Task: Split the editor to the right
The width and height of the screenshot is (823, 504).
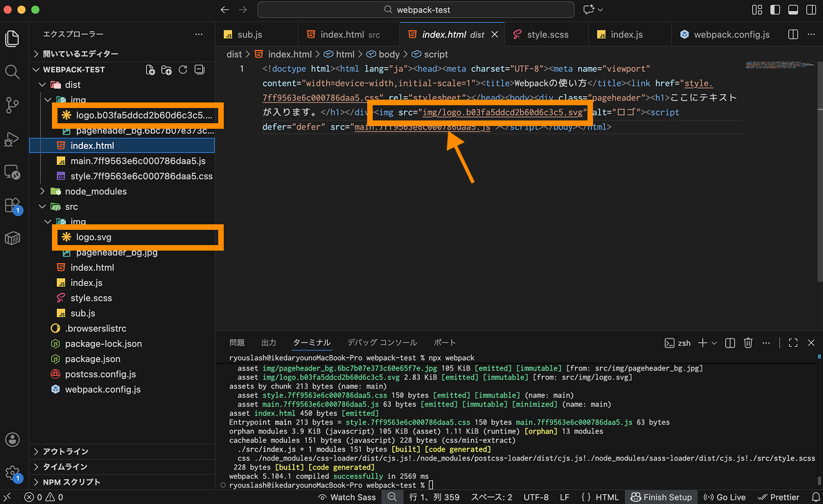Action: pos(793,35)
